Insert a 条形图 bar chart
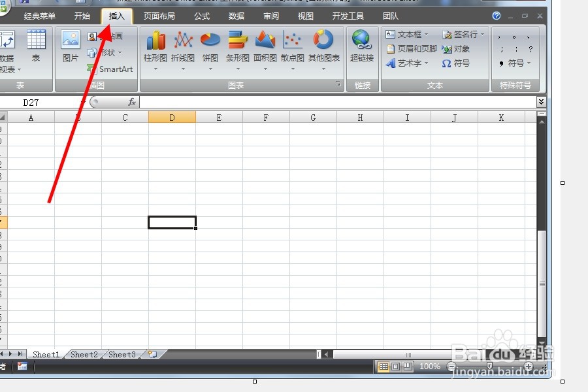Viewport: 588px width, 392px height. [x=238, y=50]
